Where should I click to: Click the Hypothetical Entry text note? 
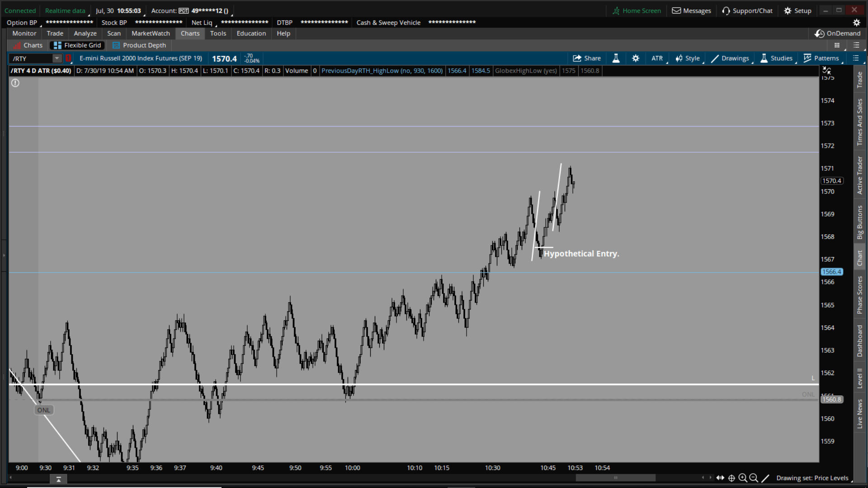tap(581, 253)
